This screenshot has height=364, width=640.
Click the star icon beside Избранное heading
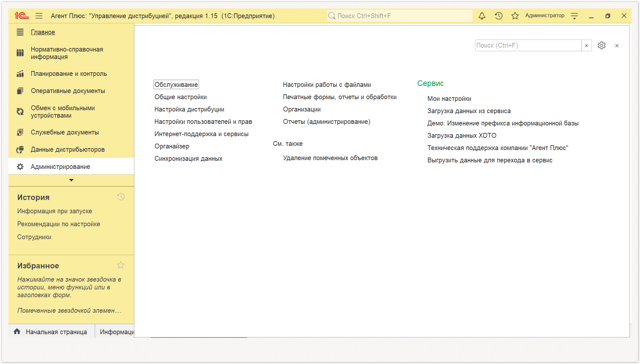pyautogui.click(x=121, y=265)
